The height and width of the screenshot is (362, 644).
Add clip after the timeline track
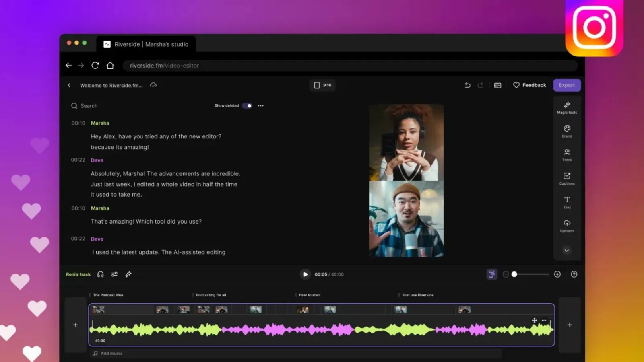[x=570, y=325]
